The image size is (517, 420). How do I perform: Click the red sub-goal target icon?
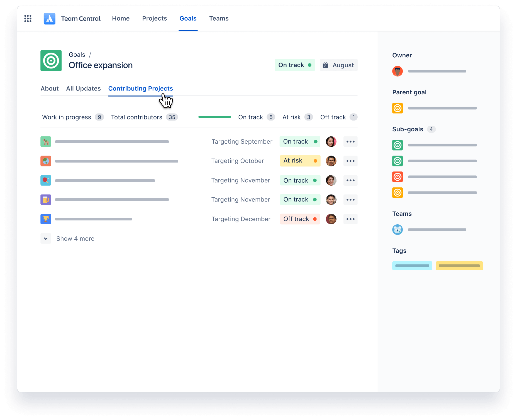[x=397, y=177]
